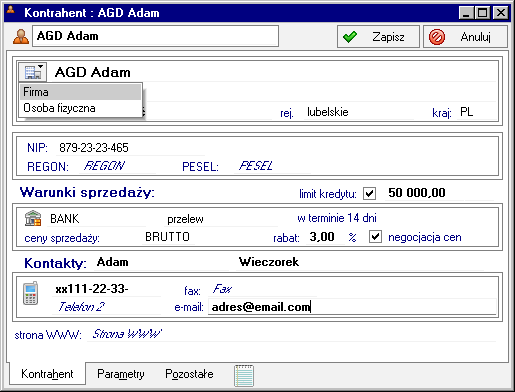The height and width of the screenshot is (392, 515).
Task: Open the company type building icon dropdown
Action: coord(32,71)
